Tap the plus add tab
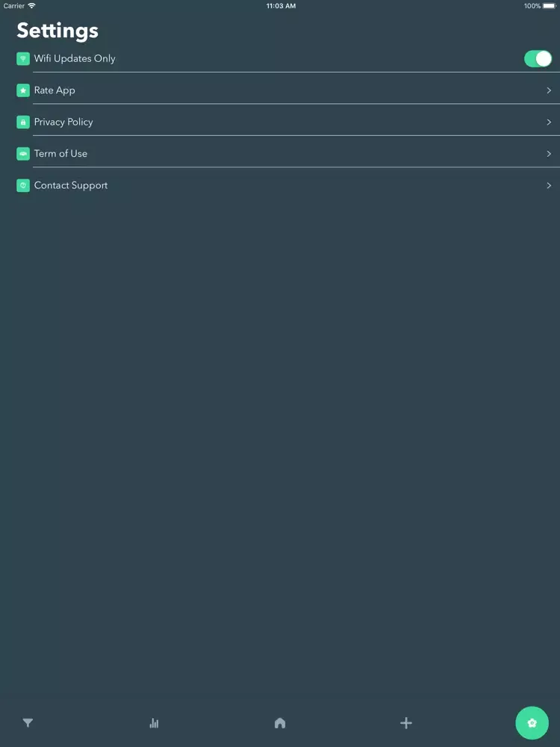The height and width of the screenshot is (747, 560). coord(405,722)
